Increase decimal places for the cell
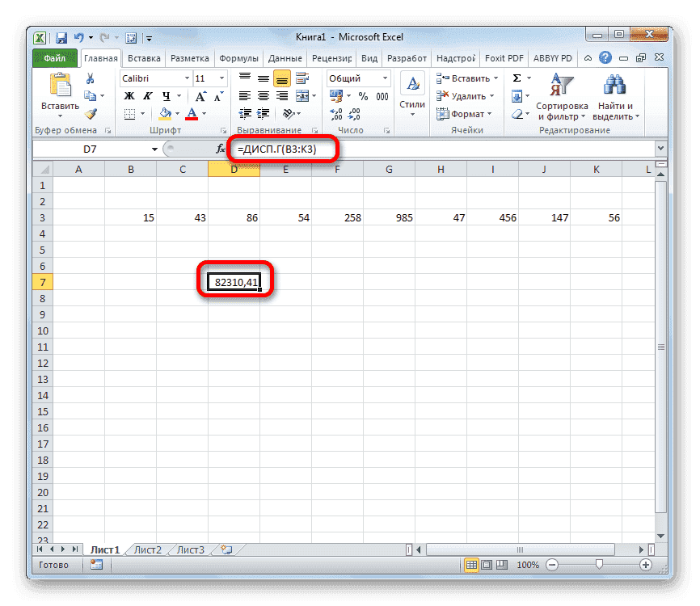 338,113
